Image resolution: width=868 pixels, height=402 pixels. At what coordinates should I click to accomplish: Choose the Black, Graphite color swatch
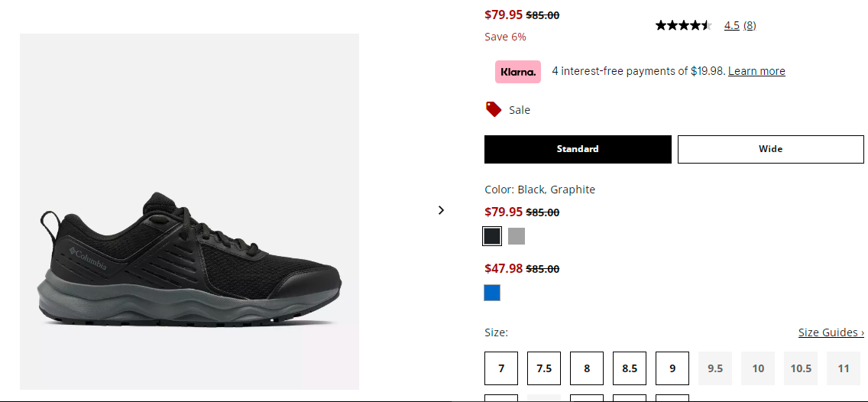[x=492, y=236]
